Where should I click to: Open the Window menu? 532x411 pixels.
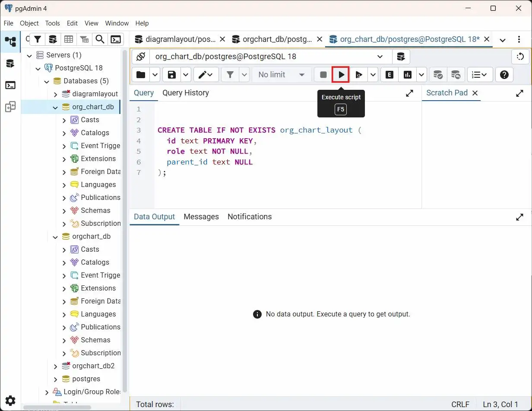117,23
